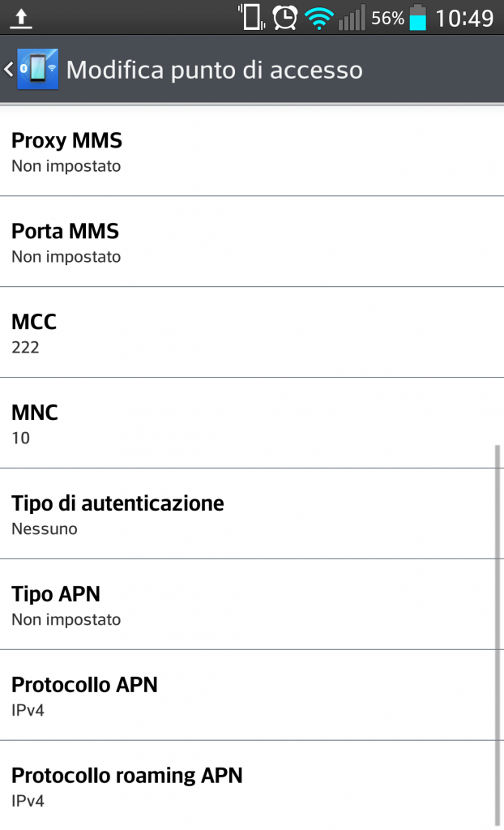Open Tipo di autenticazione options

click(x=251, y=515)
